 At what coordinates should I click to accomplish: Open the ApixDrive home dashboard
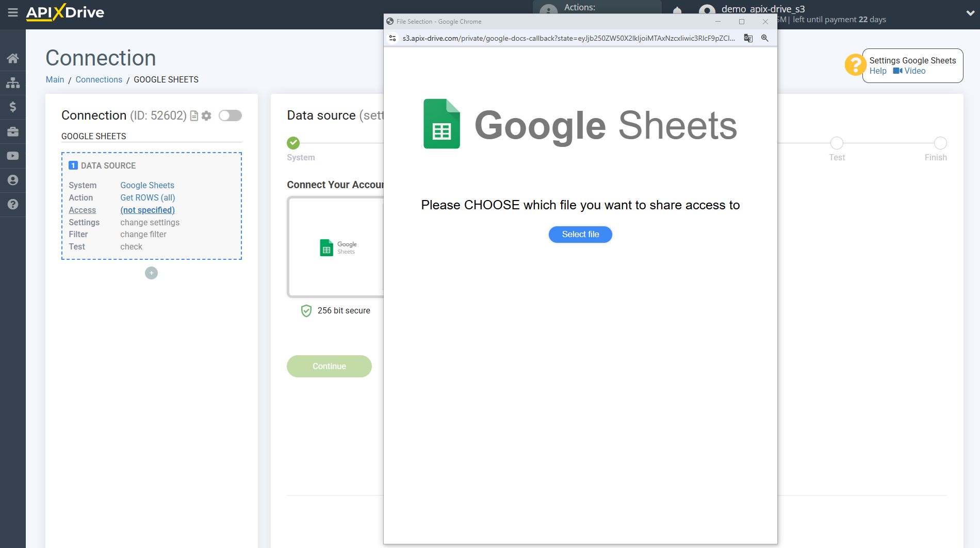click(x=13, y=58)
